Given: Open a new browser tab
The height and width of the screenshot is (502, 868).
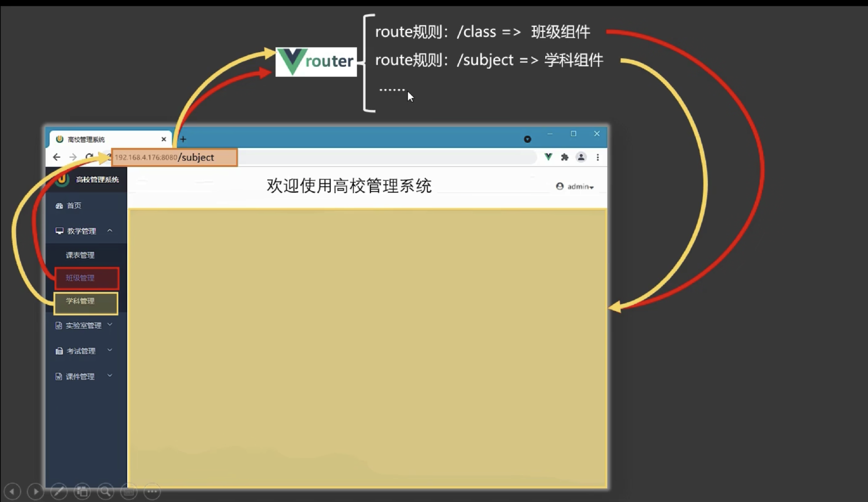Looking at the screenshot, I should pyautogui.click(x=183, y=139).
